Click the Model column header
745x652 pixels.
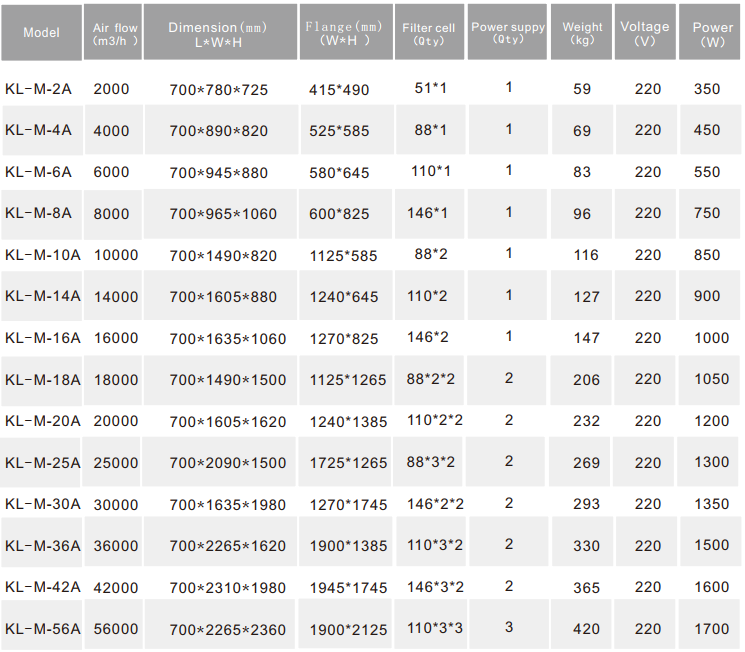(x=42, y=33)
